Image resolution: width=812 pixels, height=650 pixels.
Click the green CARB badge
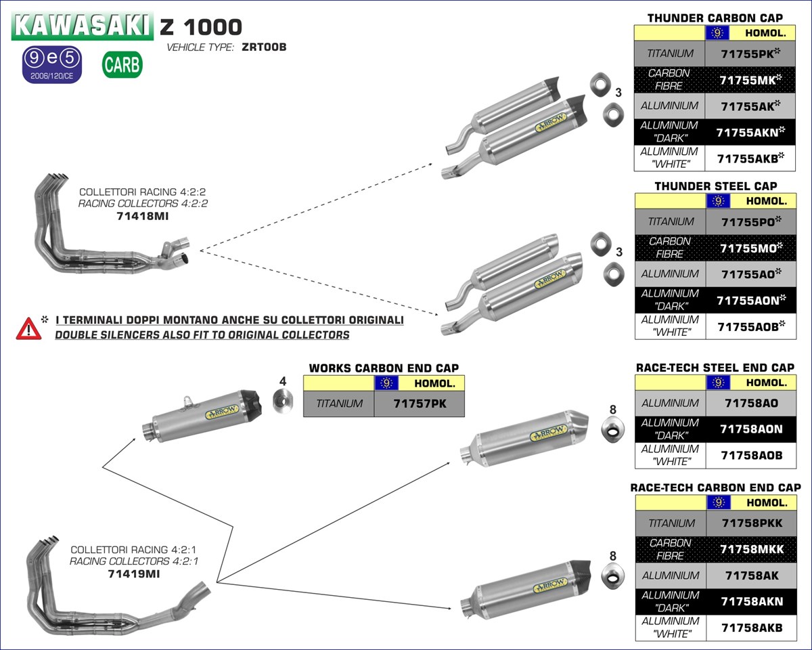coord(122,65)
